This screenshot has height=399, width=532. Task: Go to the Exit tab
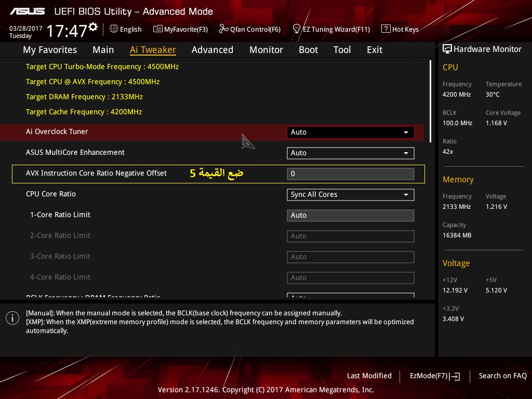(375, 50)
